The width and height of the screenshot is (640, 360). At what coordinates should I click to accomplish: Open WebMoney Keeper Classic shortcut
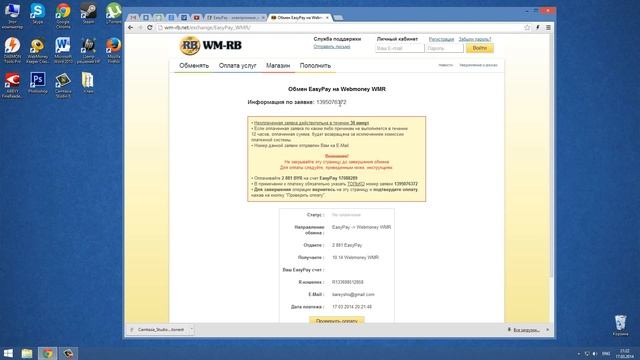[x=38, y=50]
